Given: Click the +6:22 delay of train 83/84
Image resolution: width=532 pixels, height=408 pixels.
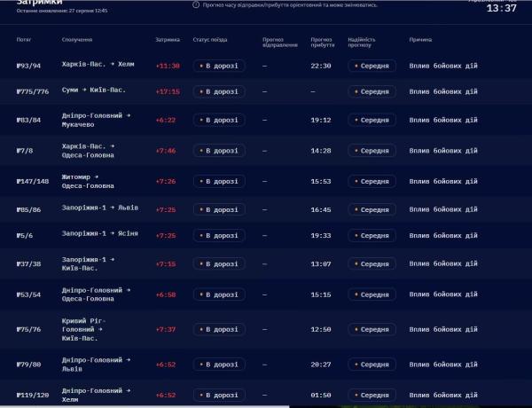Looking at the screenshot, I should (x=166, y=120).
